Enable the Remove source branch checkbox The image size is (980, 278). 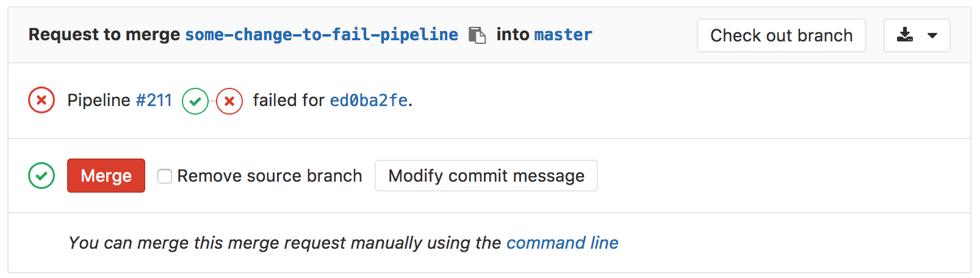(165, 176)
